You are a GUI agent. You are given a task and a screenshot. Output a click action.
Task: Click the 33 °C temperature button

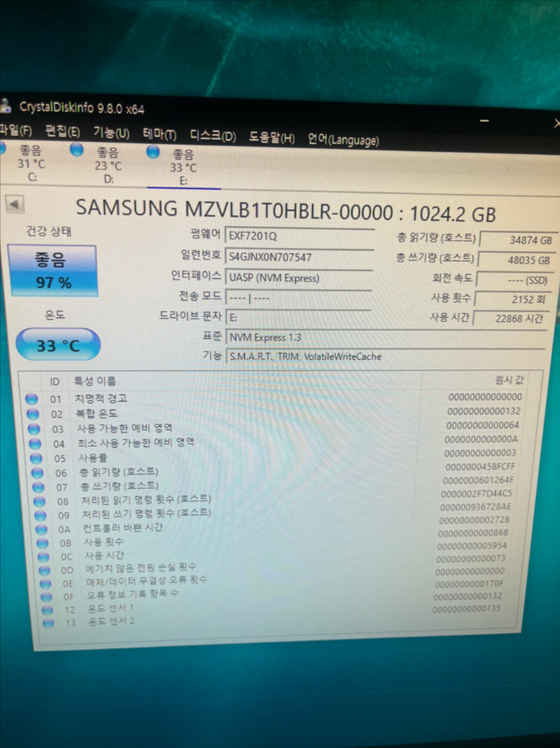(58, 344)
